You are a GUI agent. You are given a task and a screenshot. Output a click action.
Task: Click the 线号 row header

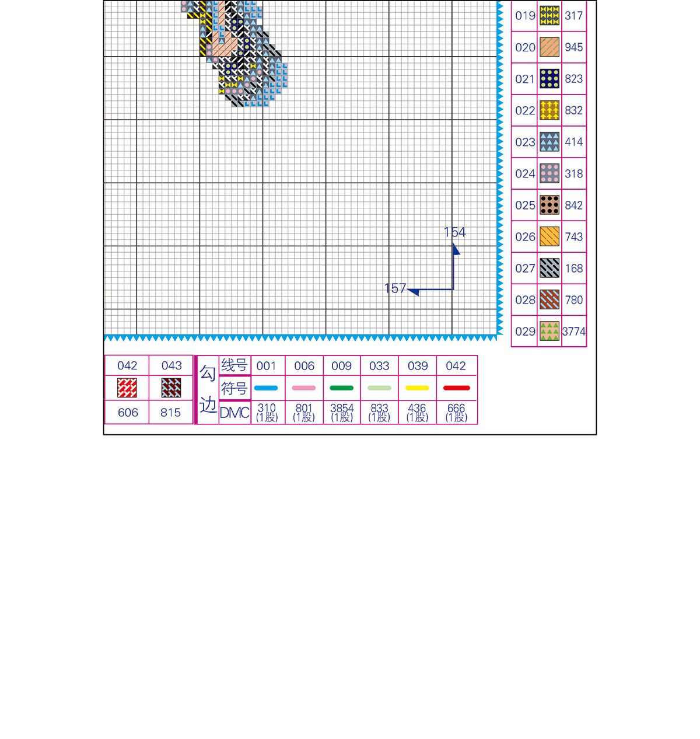tap(234, 365)
